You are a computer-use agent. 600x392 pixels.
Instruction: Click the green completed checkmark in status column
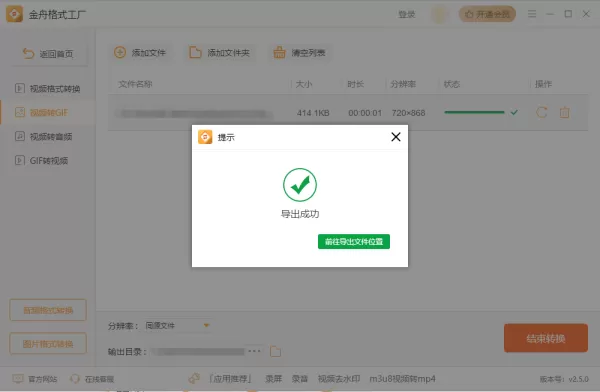tap(514, 112)
